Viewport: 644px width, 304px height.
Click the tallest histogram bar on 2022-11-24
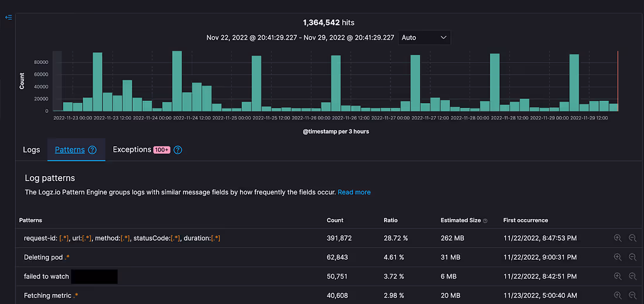[x=177, y=81]
